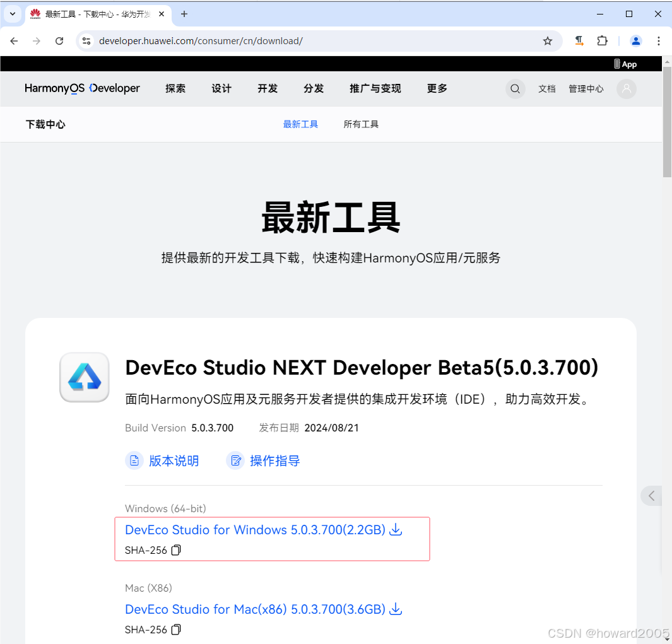
Task: Open the 设计 navigation menu
Action: 221,88
